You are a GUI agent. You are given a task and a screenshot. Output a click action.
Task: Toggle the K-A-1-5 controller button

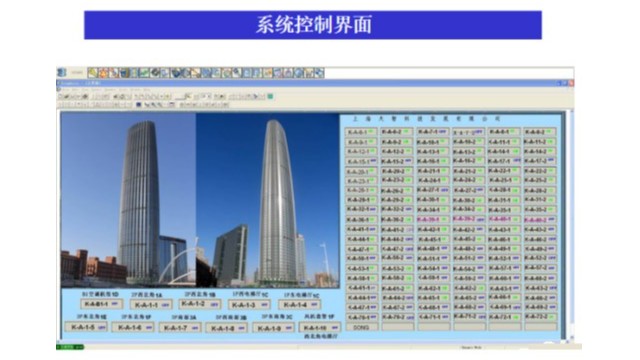coord(86,327)
